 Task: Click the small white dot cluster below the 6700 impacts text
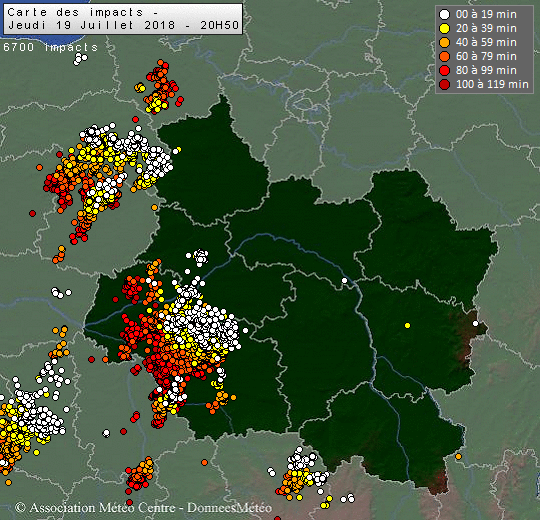[80, 59]
